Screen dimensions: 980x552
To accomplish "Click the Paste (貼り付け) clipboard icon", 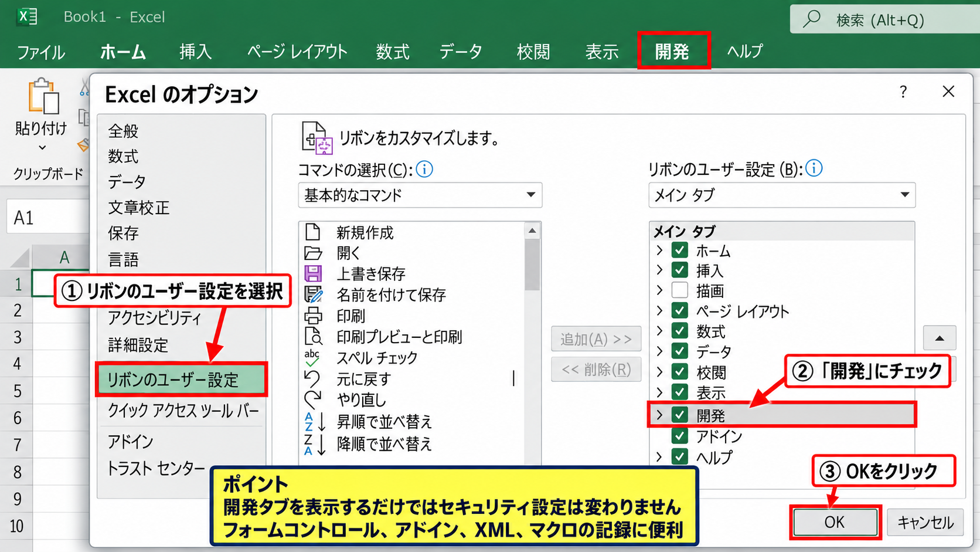I will (44, 96).
